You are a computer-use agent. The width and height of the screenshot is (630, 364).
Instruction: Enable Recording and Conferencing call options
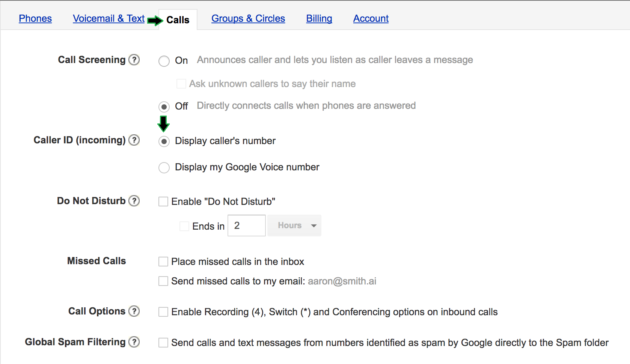click(x=163, y=312)
